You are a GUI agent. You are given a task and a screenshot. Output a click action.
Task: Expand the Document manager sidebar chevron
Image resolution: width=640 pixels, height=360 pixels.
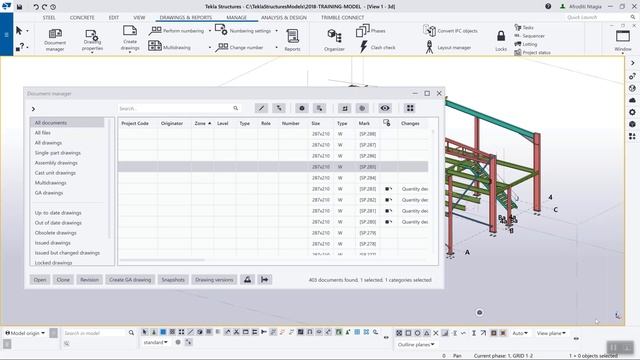(33, 109)
